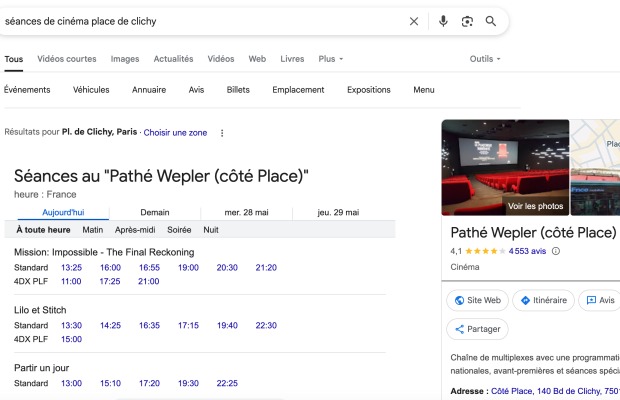Select the Avis filter chip
This screenshot has width=620, height=400.
tap(197, 90)
